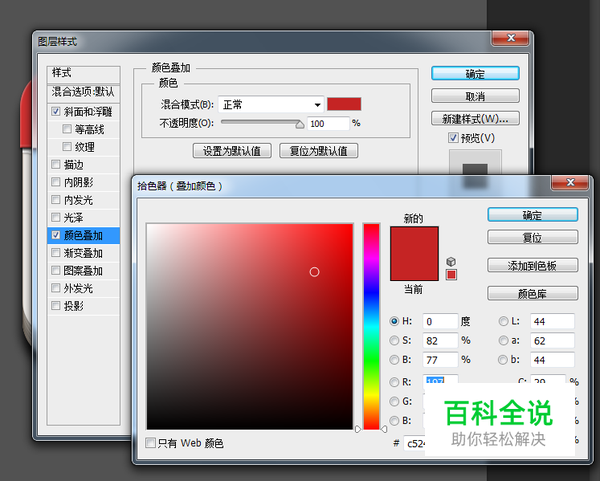Viewport: 600px width, 481px height.
Task: Click the brightness field showing 77
Action: (440, 360)
